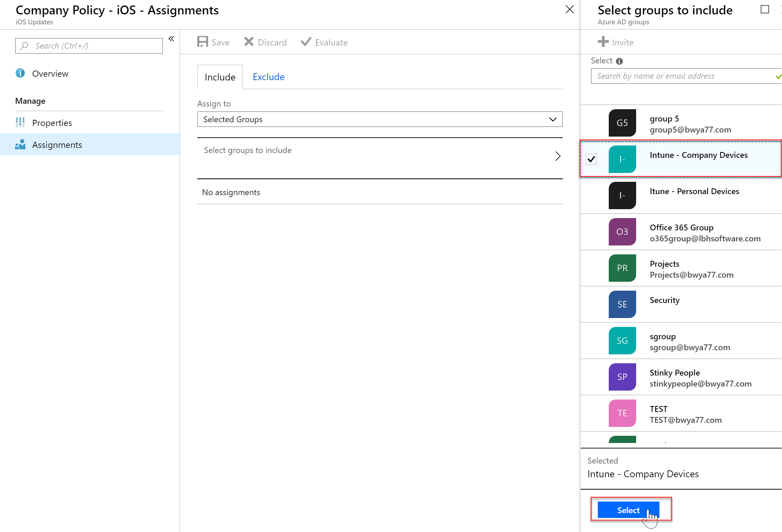Open Overview via its info icon
Screen dimensions: 782x532
click(x=20, y=73)
